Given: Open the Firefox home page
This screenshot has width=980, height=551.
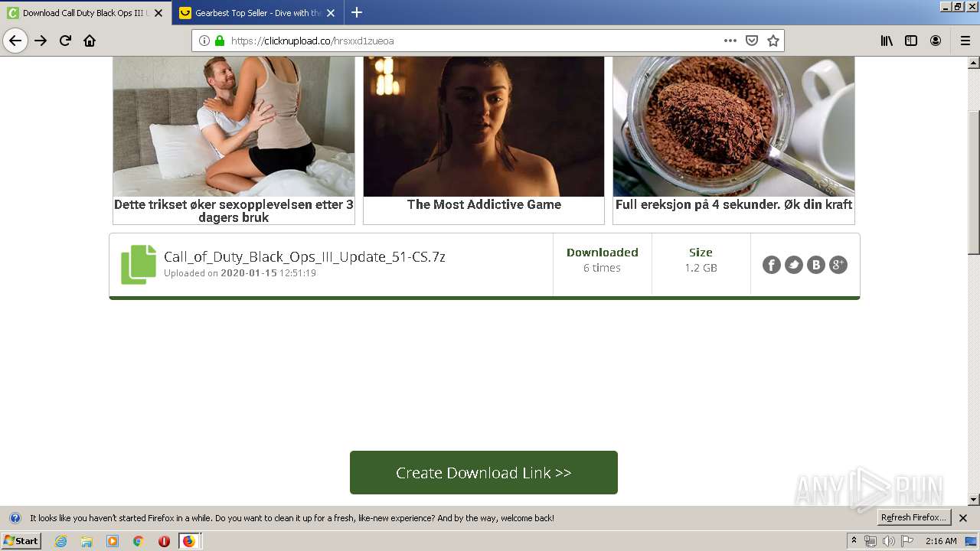Looking at the screenshot, I should click(90, 41).
